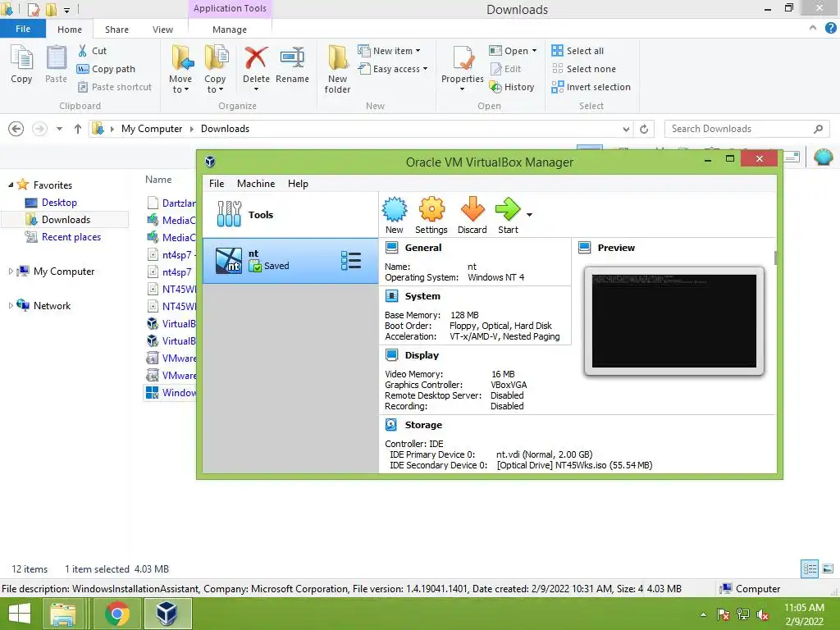840x630 pixels.
Task: Open the nt machine tools list menu icon
Action: (351, 261)
